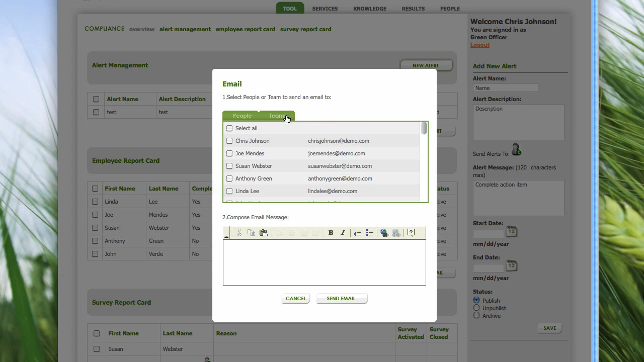Click the NEW ALERT button
Screen dimensions: 644x362
pos(426,65)
